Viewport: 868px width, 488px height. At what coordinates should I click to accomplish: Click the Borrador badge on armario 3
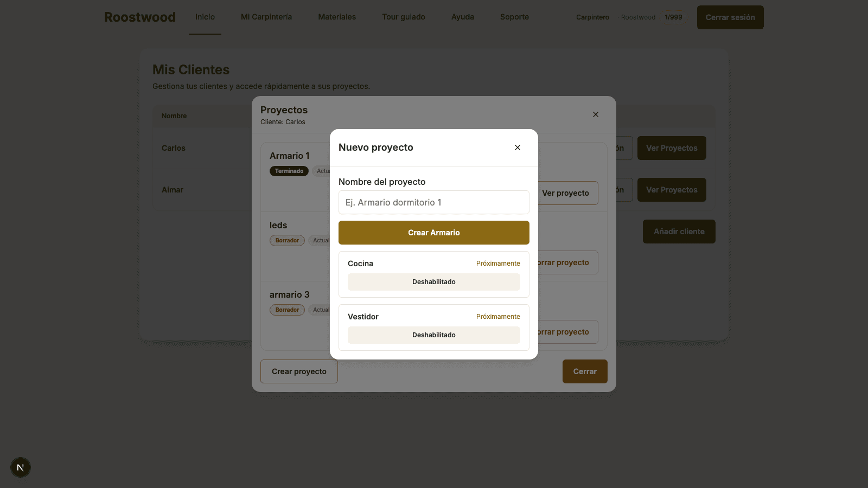tap(287, 310)
